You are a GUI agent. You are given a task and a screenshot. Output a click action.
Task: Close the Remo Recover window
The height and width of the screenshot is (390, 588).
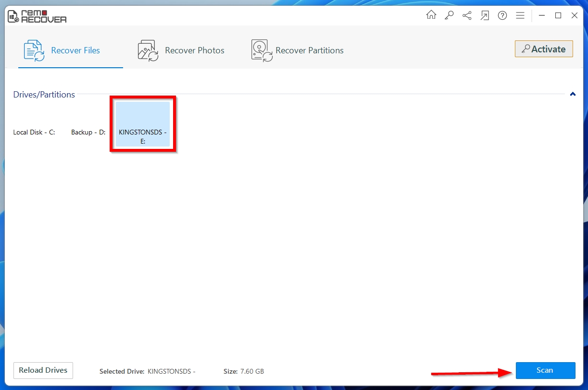(575, 15)
